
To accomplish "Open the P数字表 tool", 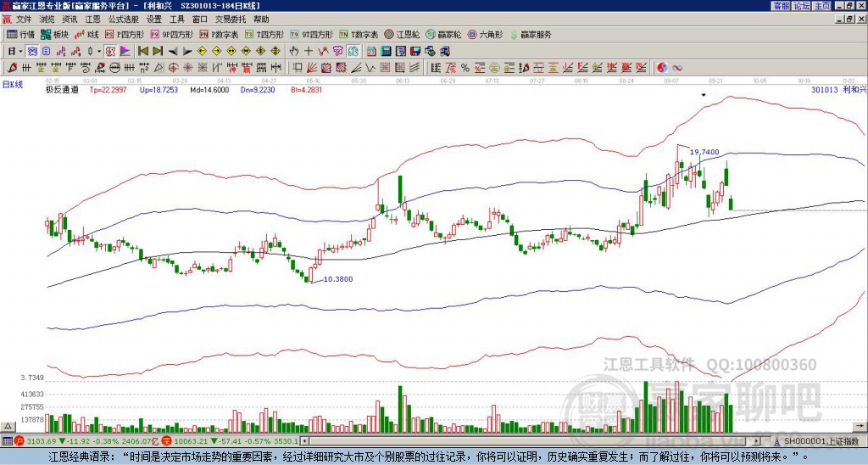I will [219, 34].
